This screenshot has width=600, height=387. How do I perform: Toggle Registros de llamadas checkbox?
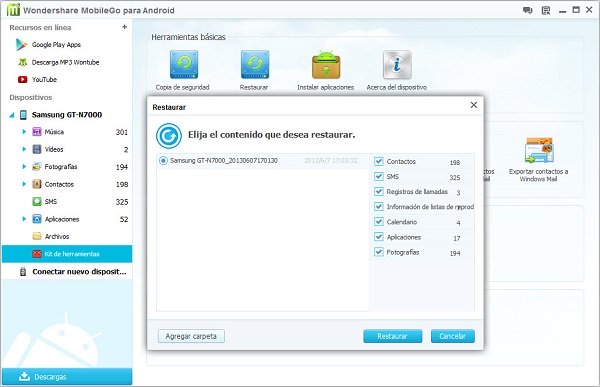click(379, 192)
